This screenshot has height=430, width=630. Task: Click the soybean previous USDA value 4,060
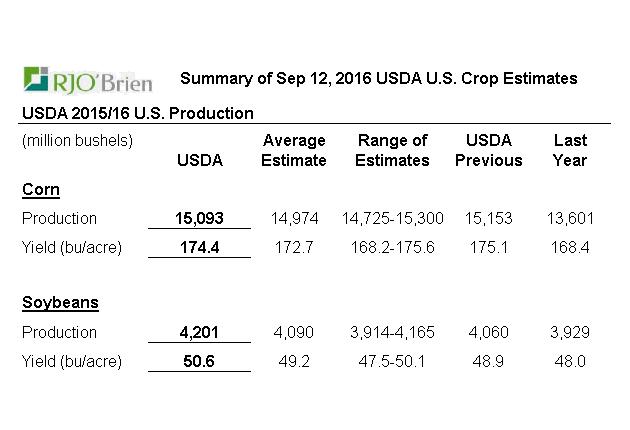point(489,332)
